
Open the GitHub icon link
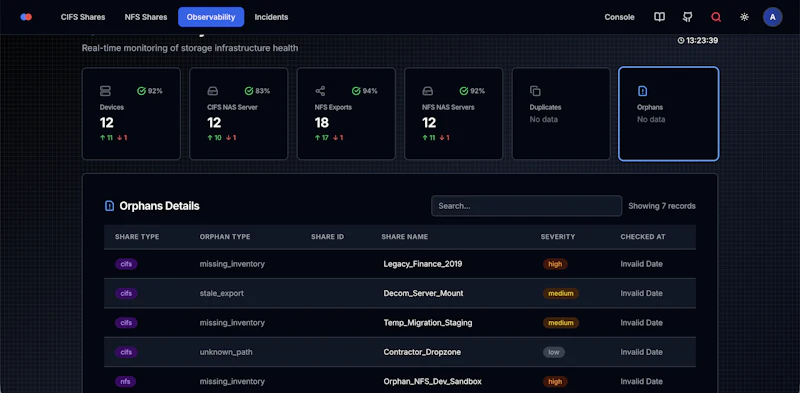pos(687,17)
